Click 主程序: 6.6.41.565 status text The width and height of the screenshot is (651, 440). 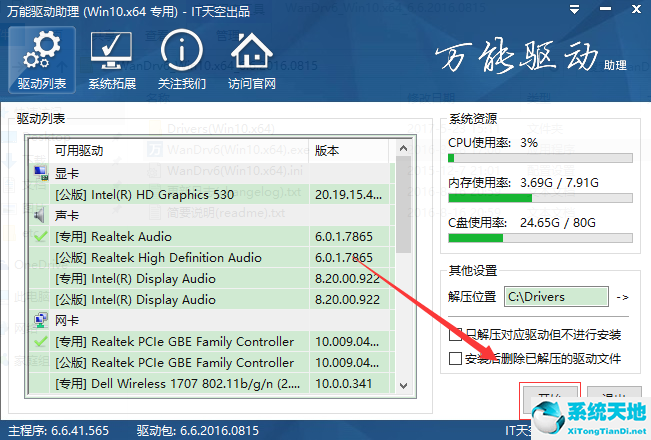59,431
